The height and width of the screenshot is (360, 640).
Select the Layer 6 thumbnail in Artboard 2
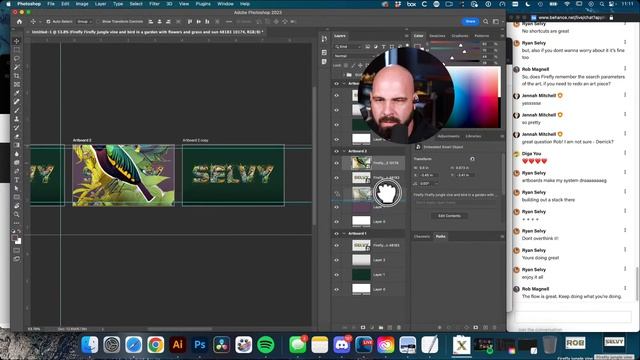coord(361,222)
